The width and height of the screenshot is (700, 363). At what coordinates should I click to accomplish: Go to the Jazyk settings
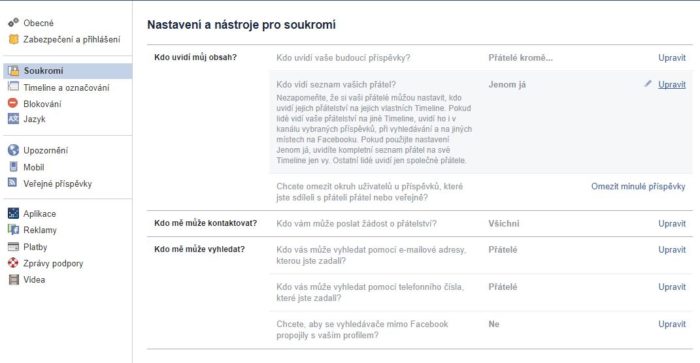[34, 119]
